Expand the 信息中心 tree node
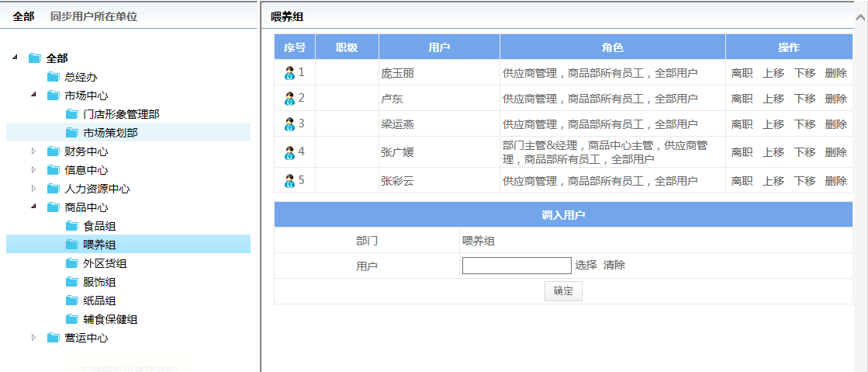Screen dimensions: 868x372 [33, 169]
